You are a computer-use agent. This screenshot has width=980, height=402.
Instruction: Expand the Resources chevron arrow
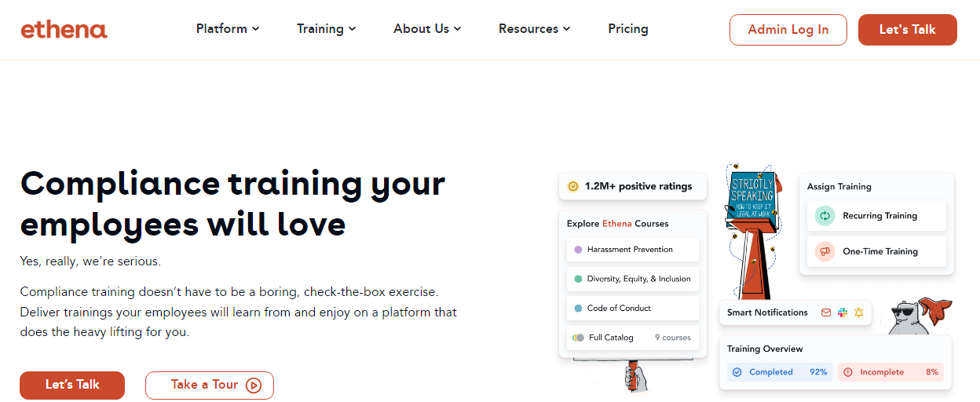[566, 29]
